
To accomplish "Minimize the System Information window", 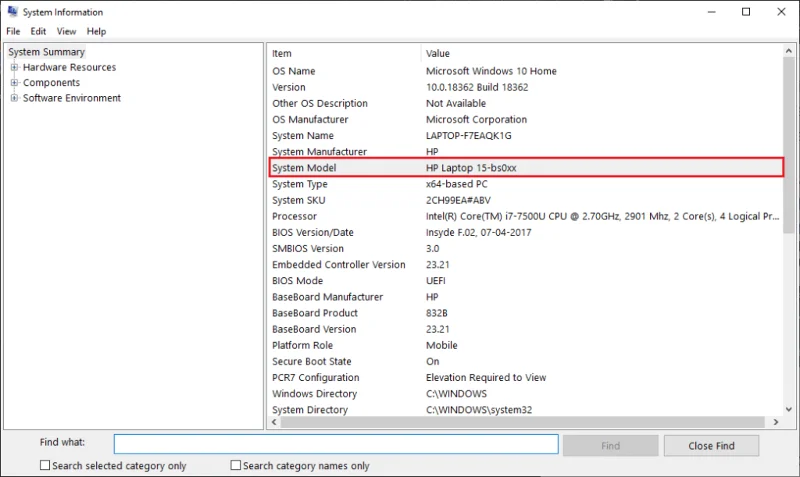I will 712,12.
